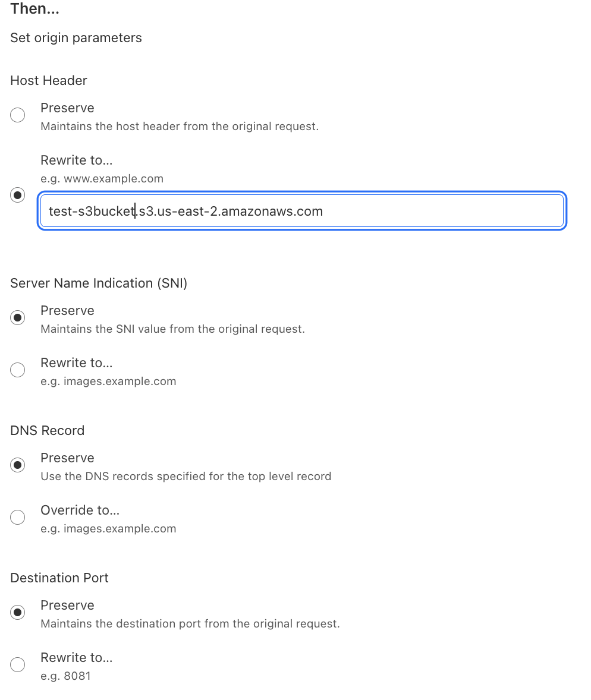Click the 'DNS Record' section heading
This screenshot has height=700, width=591.
point(48,431)
